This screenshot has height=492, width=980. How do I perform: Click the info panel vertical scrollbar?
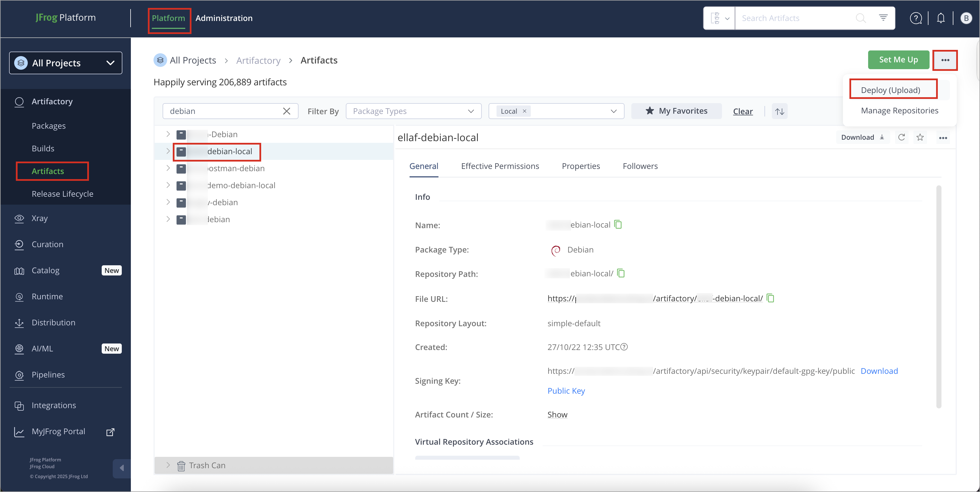939,297
